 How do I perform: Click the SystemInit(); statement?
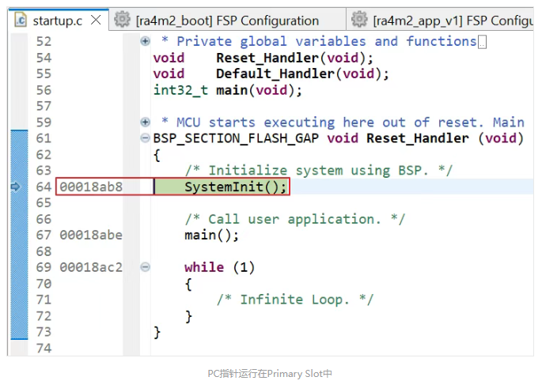pyautogui.click(x=236, y=187)
